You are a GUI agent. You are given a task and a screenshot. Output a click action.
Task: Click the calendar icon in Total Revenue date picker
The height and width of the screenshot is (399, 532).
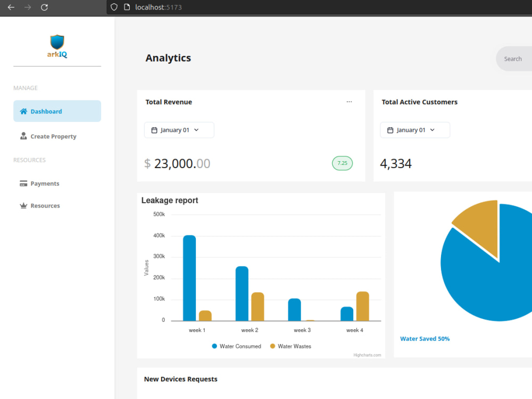[154, 130]
